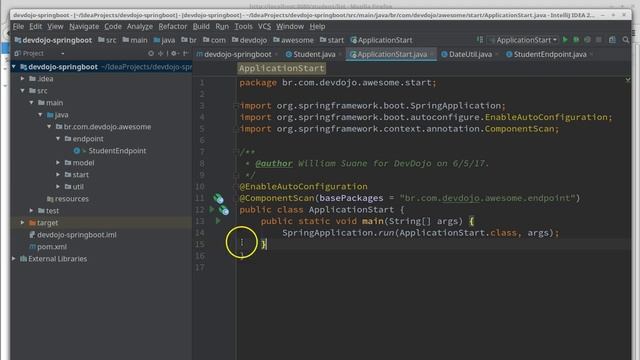Expand the .idea folder

pyautogui.click(x=23, y=78)
